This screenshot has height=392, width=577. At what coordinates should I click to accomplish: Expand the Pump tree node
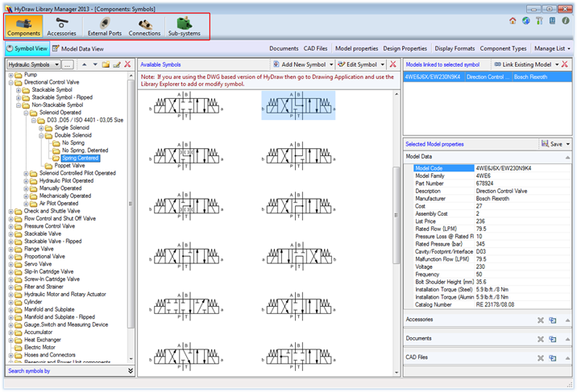click(x=10, y=75)
